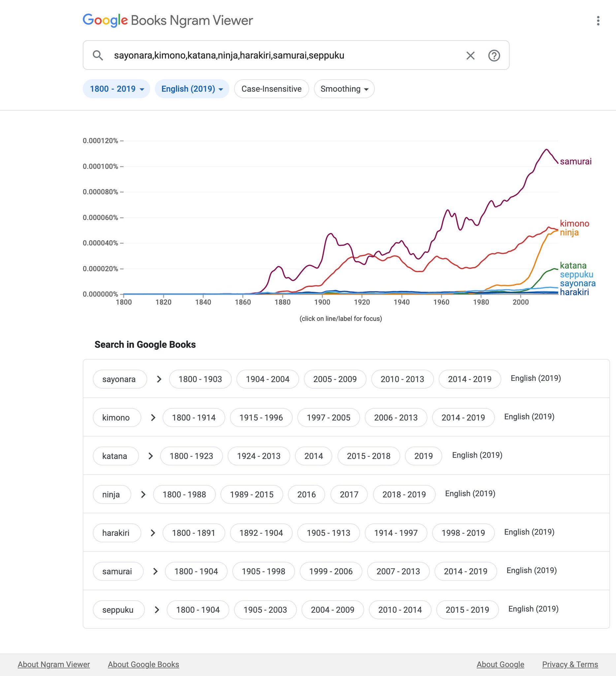The width and height of the screenshot is (616, 676).
Task: Open the Privacy & Terms link
Action: click(570, 664)
